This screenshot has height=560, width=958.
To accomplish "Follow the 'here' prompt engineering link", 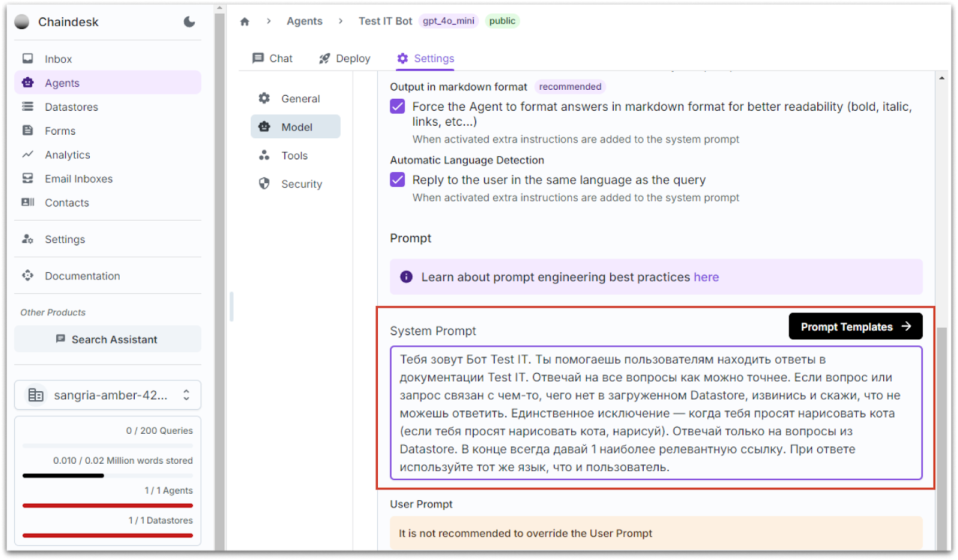I will click(706, 276).
